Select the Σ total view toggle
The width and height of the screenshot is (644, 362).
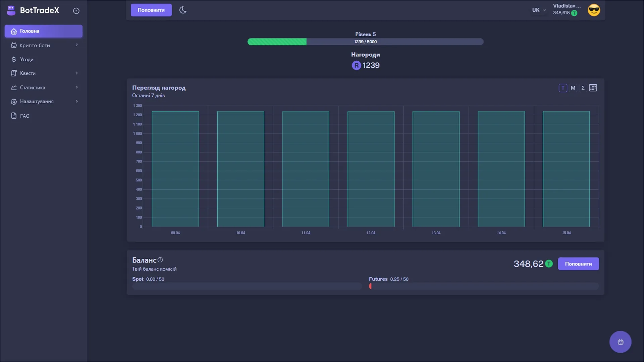pos(583,88)
